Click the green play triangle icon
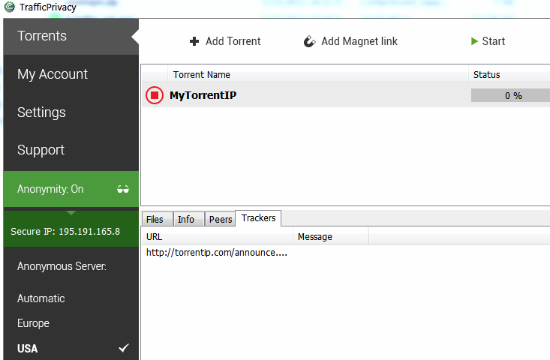 474,41
